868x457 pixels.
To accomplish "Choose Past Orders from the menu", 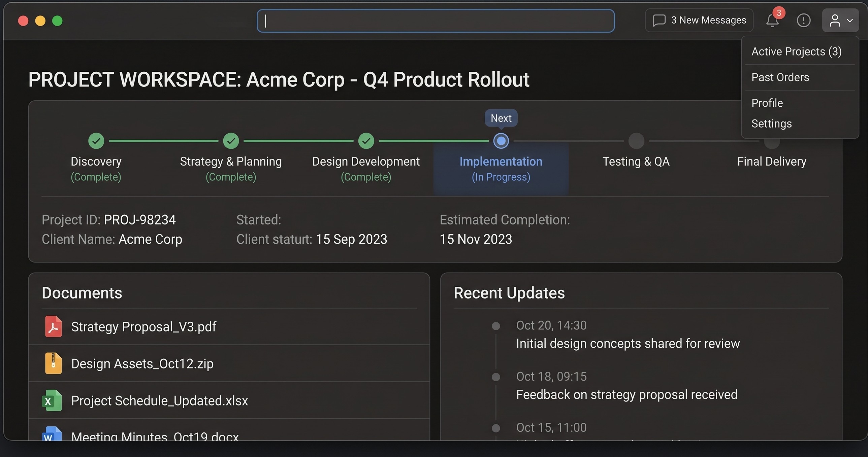I will pos(780,77).
